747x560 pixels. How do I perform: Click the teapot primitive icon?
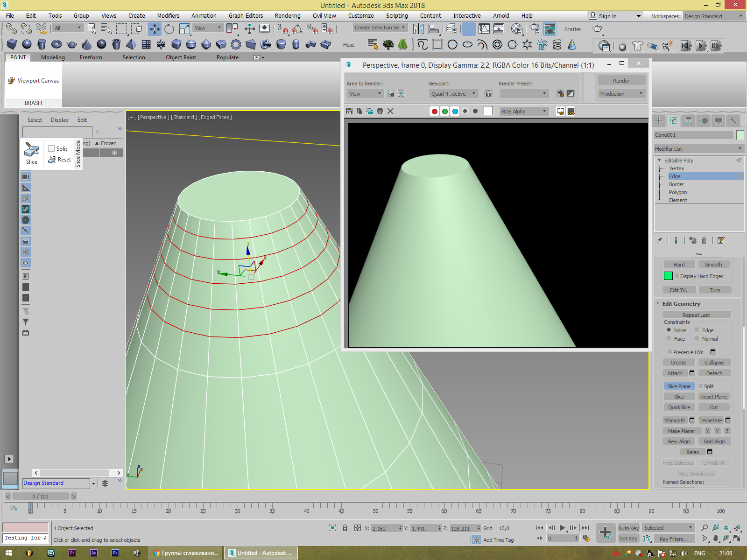click(71, 44)
